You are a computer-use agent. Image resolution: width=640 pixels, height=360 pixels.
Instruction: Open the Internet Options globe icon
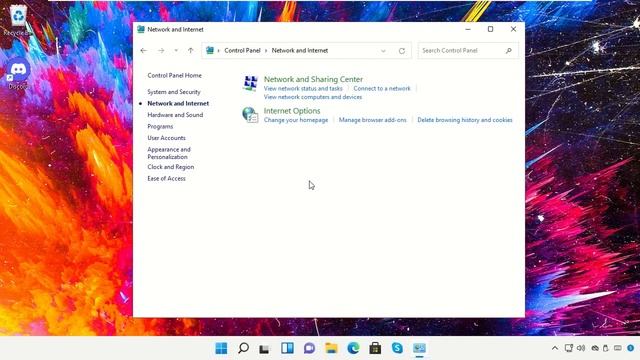[250, 115]
